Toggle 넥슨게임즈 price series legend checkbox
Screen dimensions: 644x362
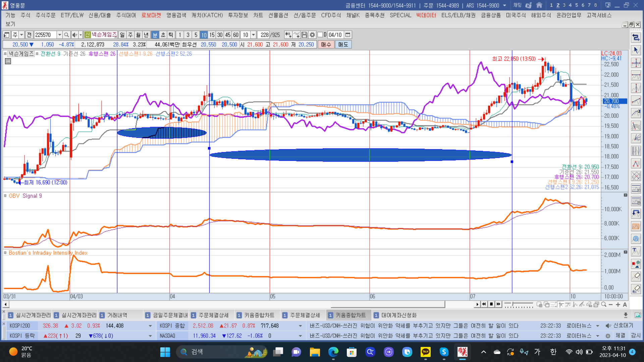[5, 54]
